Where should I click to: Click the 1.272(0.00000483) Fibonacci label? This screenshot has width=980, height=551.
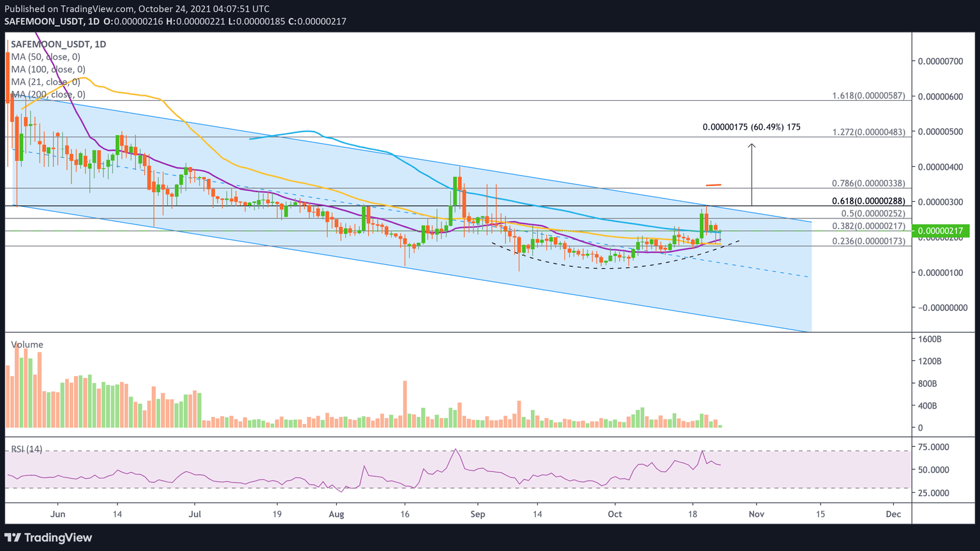pos(868,132)
